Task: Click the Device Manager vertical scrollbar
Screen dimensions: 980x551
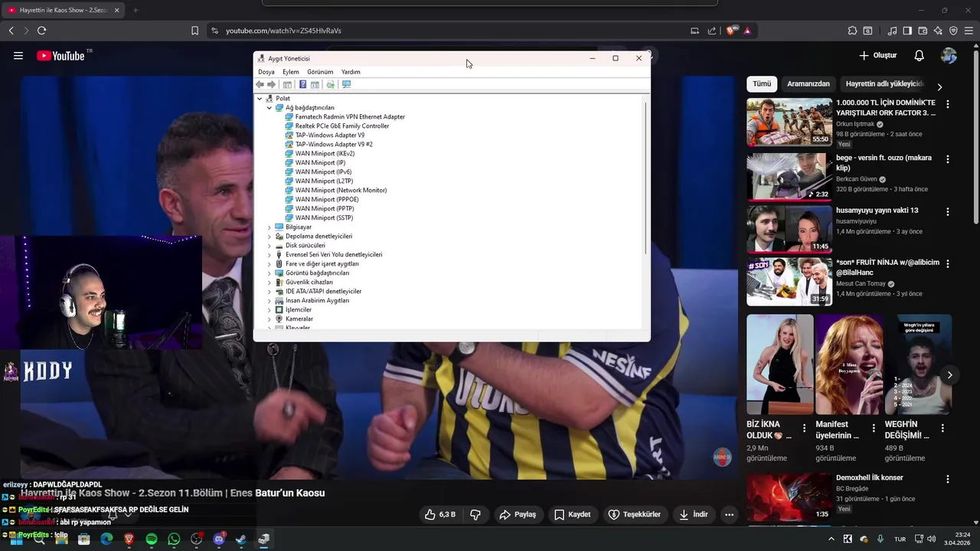Action: [647, 176]
